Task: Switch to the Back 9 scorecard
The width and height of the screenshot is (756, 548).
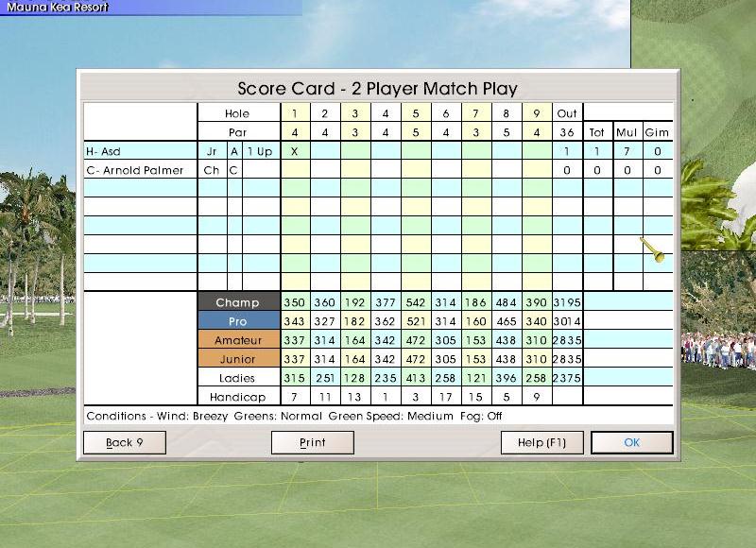Action: click(x=125, y=442)
